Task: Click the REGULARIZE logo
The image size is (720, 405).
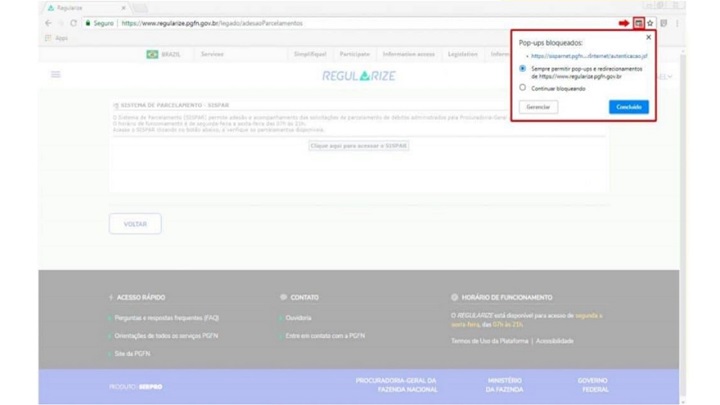Action: [x=358, y=76]
